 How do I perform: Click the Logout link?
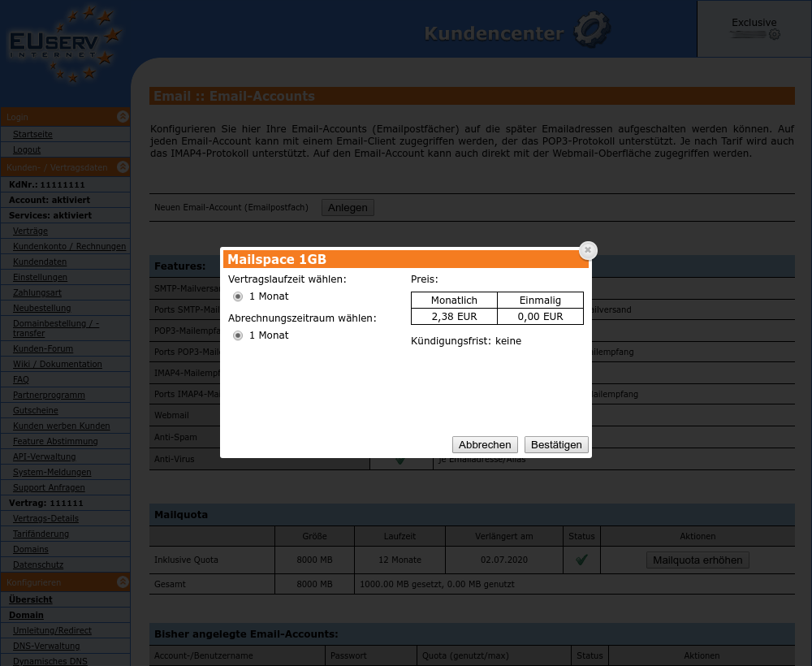point(27,149)
